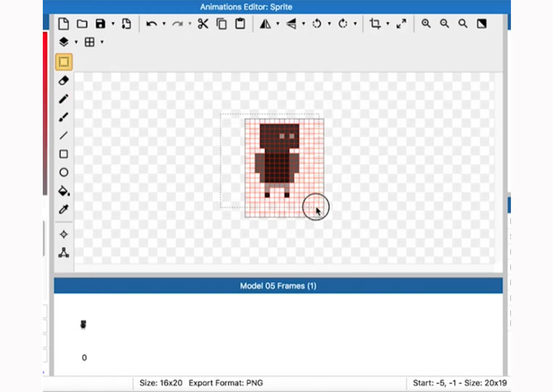
Task: Redo the last undone action
Action: click(x=178, y=24)
